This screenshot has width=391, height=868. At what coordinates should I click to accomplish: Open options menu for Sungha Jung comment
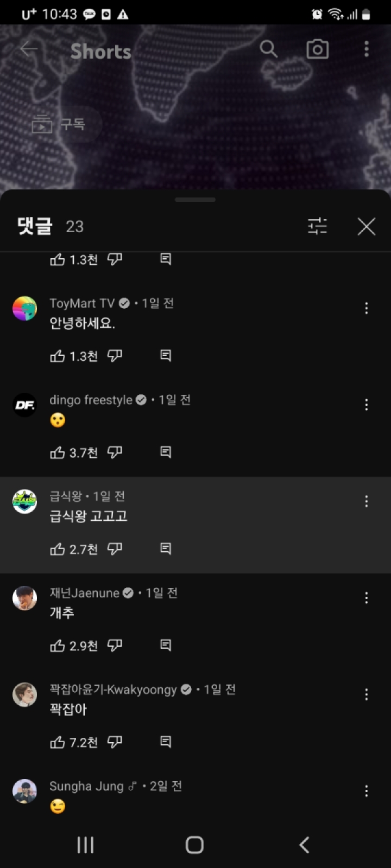pyautogui.click(x=367, y=791)
